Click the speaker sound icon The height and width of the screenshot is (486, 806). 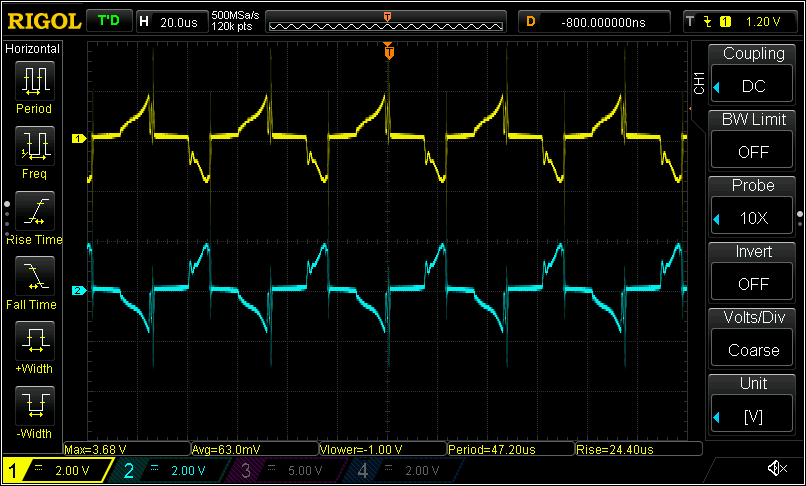coord(776,469)
